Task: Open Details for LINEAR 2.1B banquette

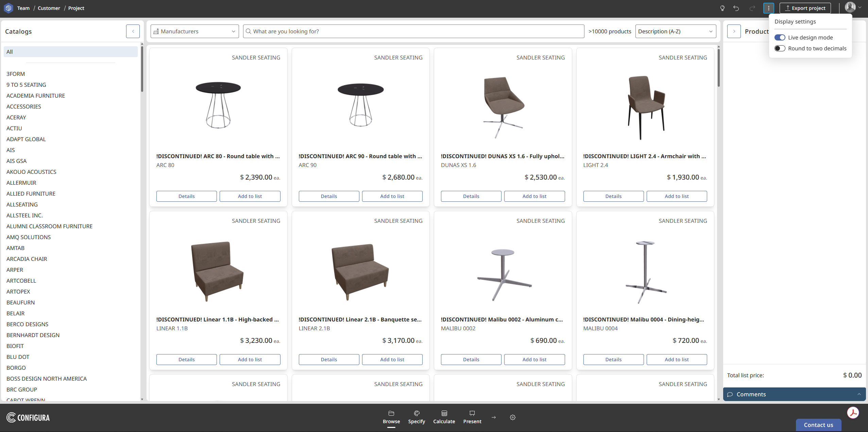Action: (x=329, y=360)
